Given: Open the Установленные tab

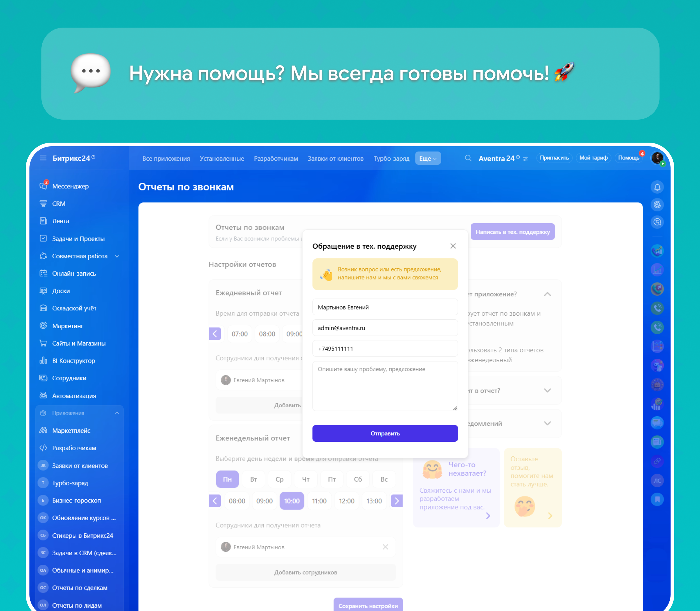Looking at the screenshot, I should [x=221, y=159].
